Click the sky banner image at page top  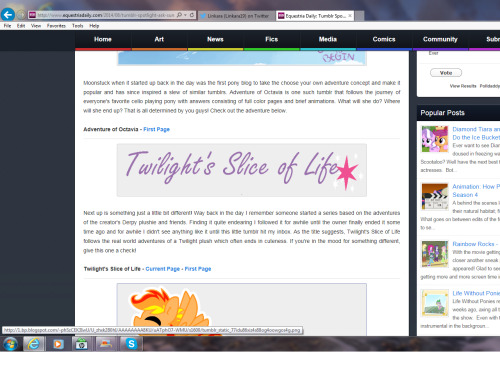tap(242, 58)
